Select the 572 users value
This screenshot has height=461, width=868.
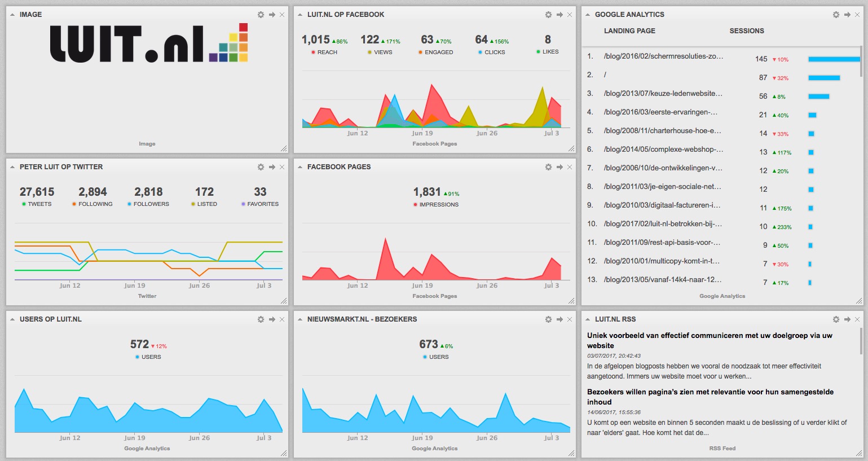(x=139, y=344)
